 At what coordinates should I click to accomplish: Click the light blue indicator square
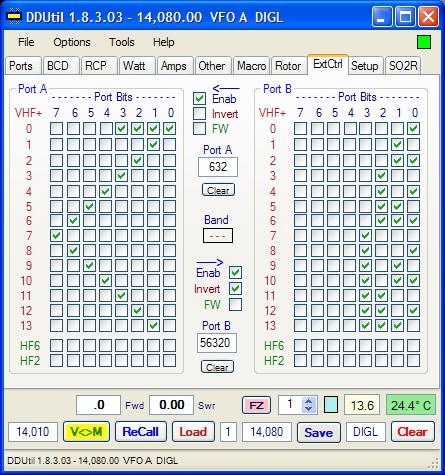[331, 405]
